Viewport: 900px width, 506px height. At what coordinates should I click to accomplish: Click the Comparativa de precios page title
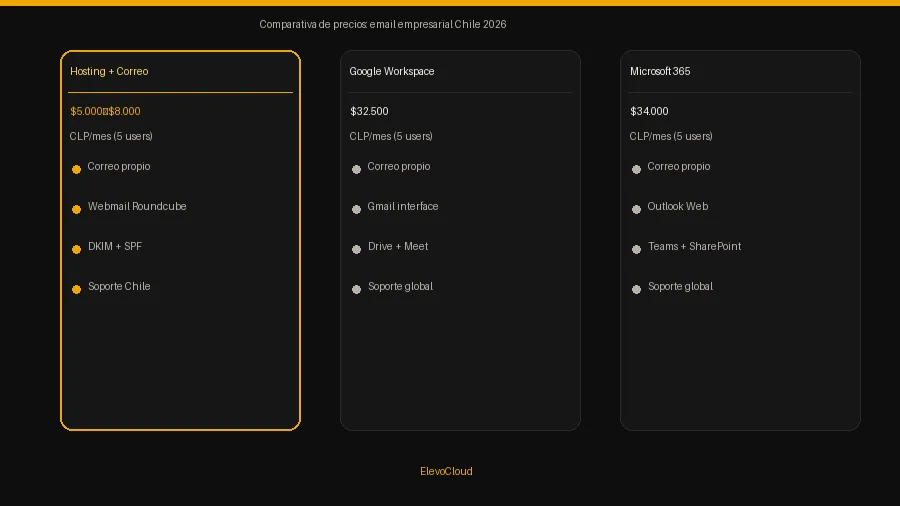(x=383, y=24)
